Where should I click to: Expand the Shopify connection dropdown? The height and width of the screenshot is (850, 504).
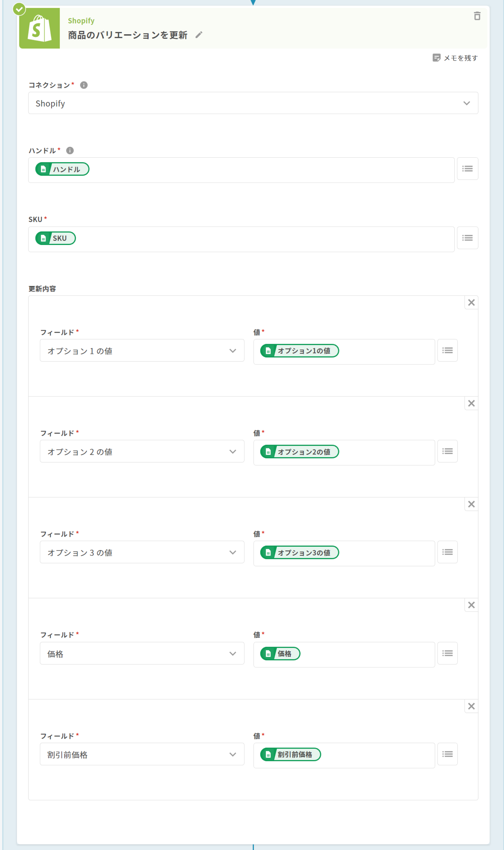[253, 103]
